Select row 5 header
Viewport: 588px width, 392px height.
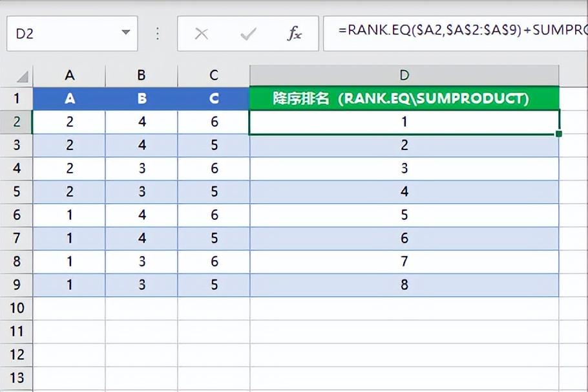[17, 191]
